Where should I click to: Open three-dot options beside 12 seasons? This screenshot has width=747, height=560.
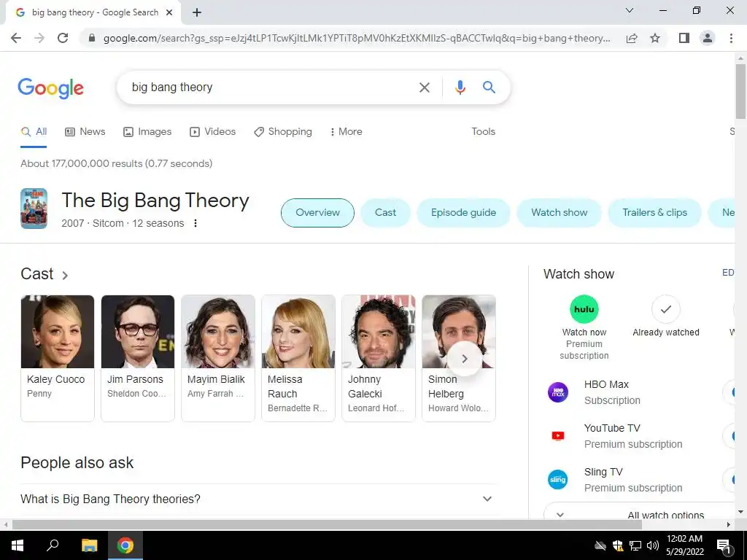point(196,223)
